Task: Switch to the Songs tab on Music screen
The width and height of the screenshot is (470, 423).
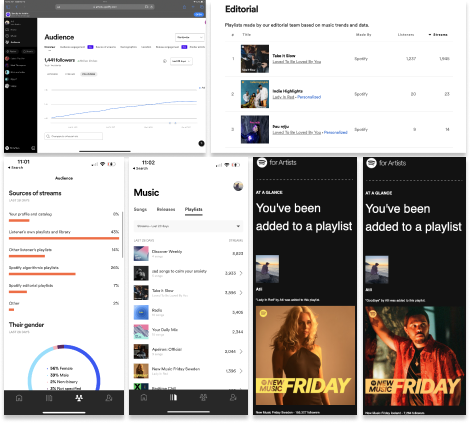Action: (x=140, y=209)
